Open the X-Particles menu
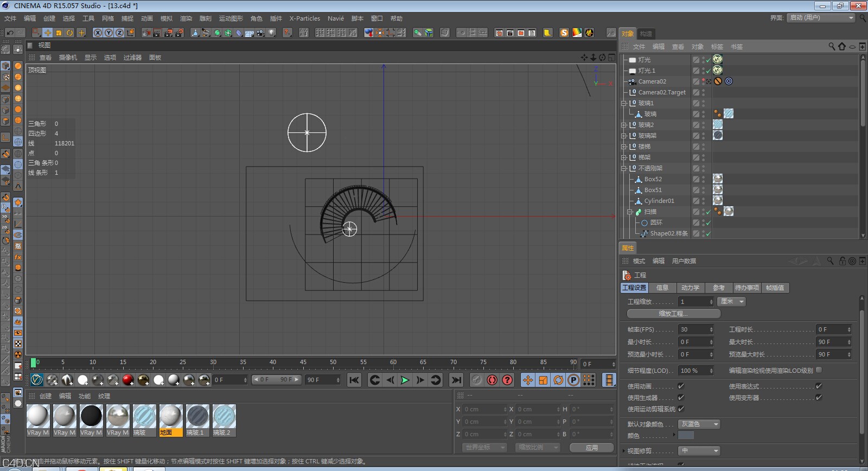The height and width of the screenshot is (471, 868). (304, 18)
